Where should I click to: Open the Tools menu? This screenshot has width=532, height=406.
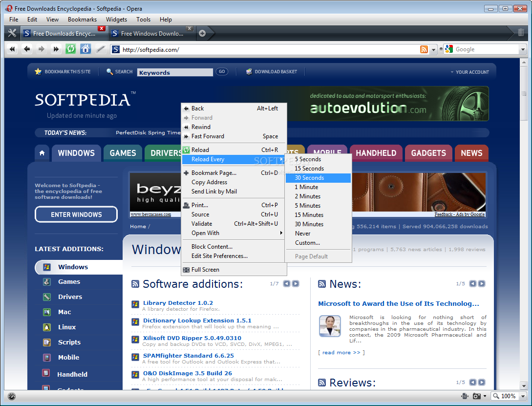(x=143, y=20)
